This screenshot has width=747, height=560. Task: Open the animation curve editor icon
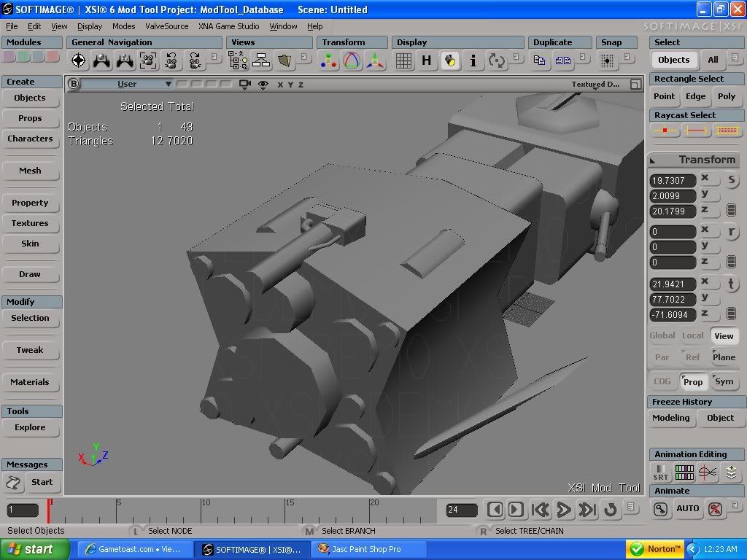point(708,472)
